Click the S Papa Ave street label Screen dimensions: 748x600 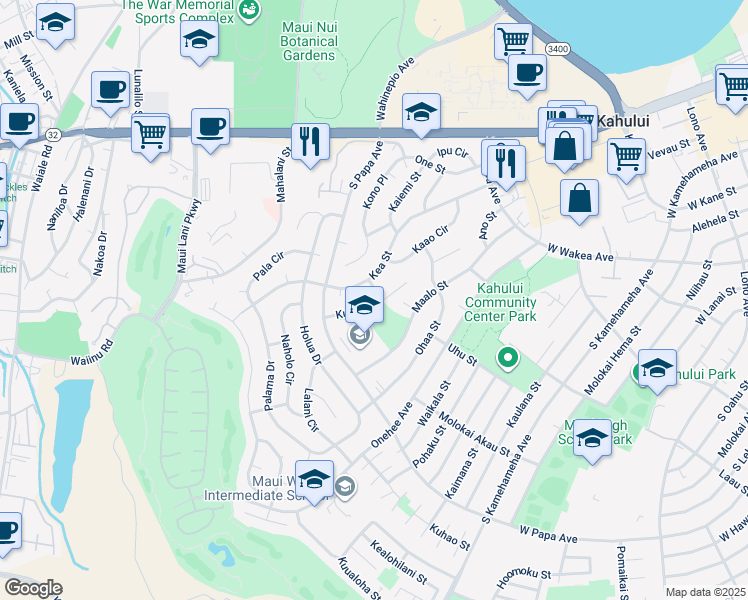366,165
